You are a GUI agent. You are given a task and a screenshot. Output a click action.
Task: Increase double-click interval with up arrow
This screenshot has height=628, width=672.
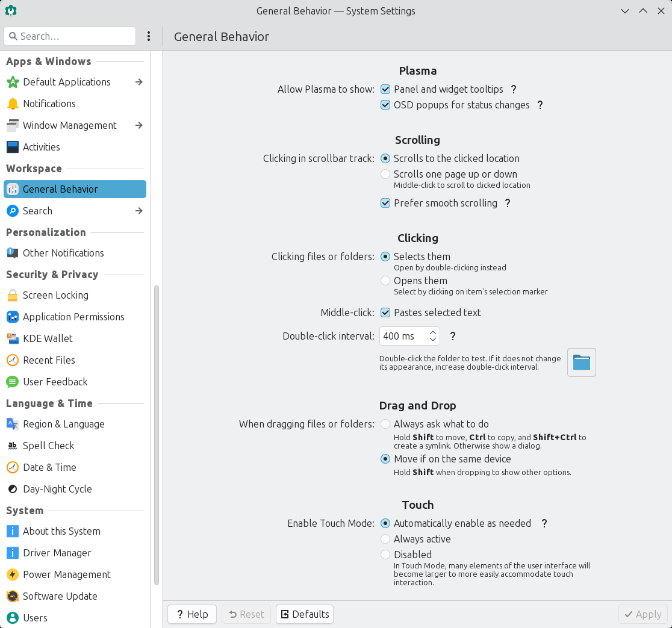point(433,332)
